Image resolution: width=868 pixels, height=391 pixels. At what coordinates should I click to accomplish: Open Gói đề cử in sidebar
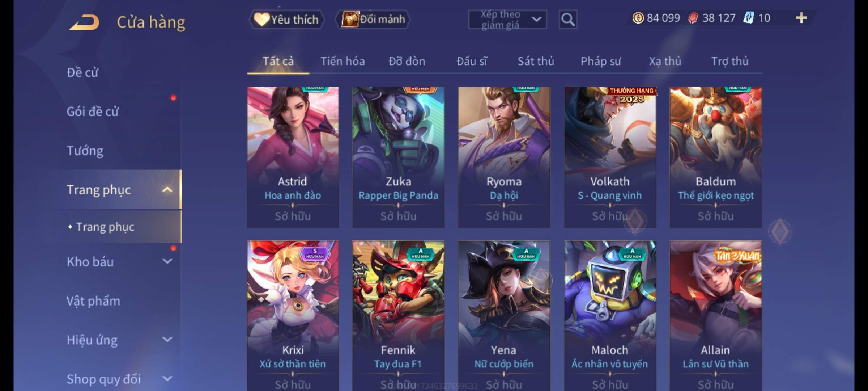(93, 112)
